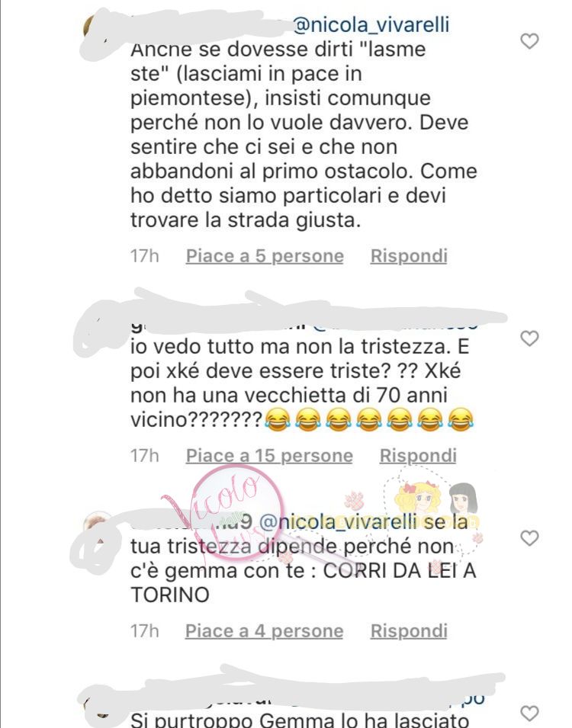The width and height of the screenshot is (572, 728).
Task: Reply to the comment liked by 5 people
Action: coord(409,256)
